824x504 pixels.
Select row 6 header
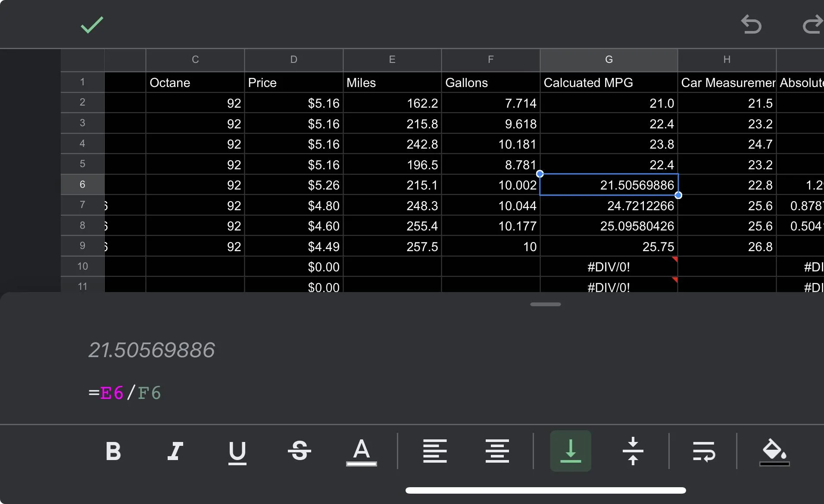click(82, 184)
